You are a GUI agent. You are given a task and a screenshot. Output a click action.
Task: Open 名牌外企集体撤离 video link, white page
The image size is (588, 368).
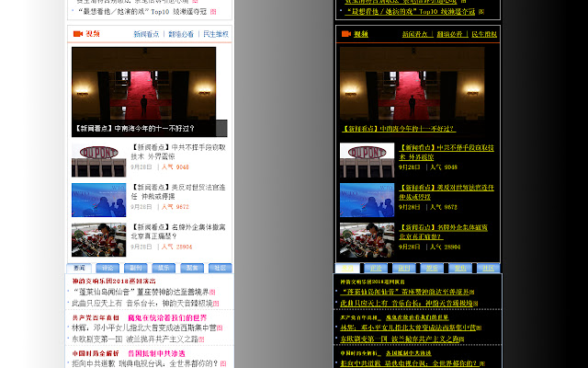[178, 231]
